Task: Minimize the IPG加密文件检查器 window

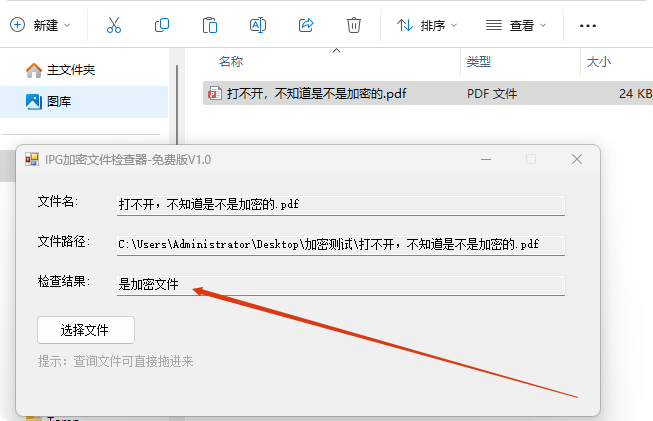Action: [486, 159]
